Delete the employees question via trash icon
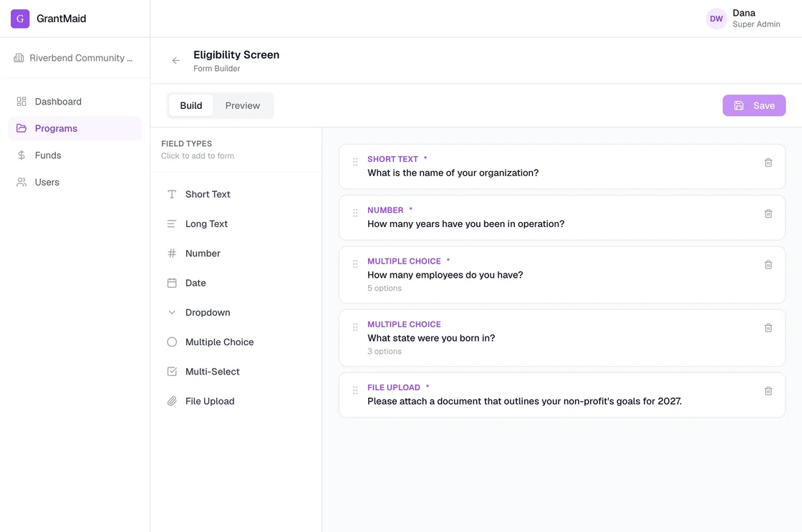Viewport: 802px width, 532px height. click(768, 265)
